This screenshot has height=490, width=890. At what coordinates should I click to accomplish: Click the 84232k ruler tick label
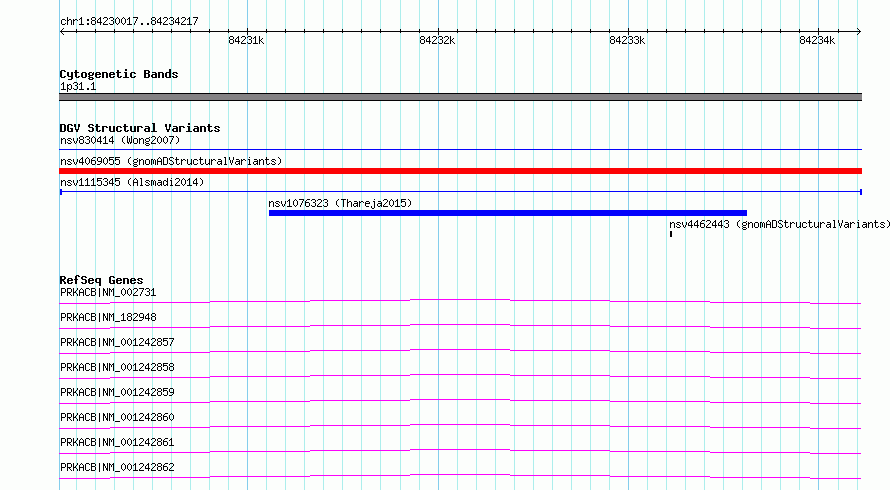pos(437,40)
